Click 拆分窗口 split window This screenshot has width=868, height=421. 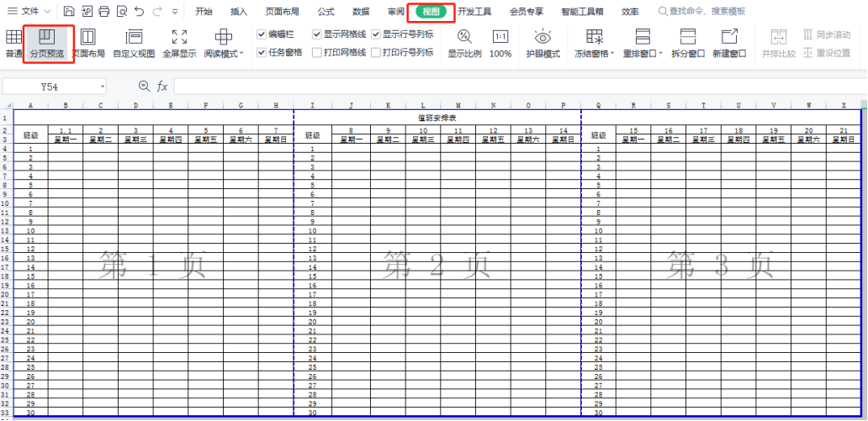tap(688, 45)
